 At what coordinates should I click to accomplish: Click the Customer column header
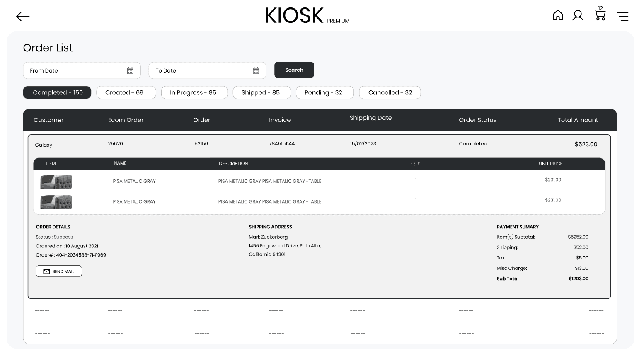coord(48,120)
